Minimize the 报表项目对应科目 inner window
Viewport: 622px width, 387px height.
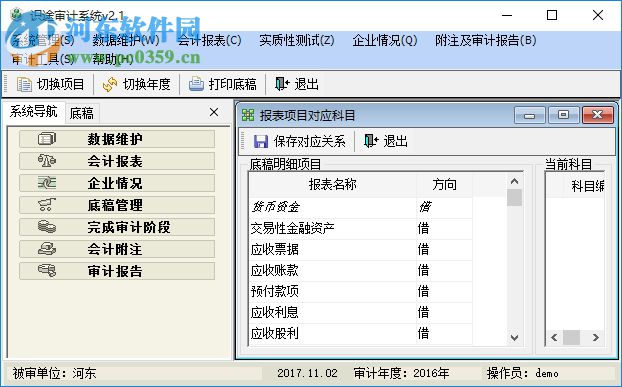point(529,115)
